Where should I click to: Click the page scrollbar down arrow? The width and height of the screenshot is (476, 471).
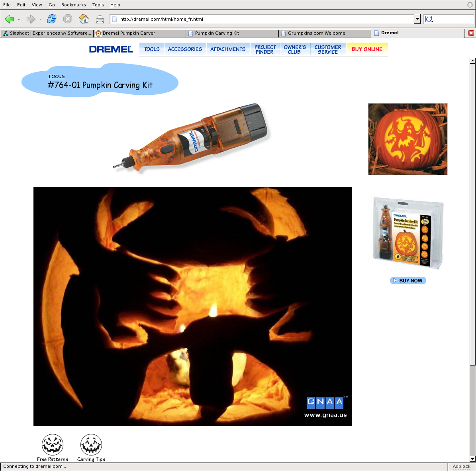pos(472,459)
